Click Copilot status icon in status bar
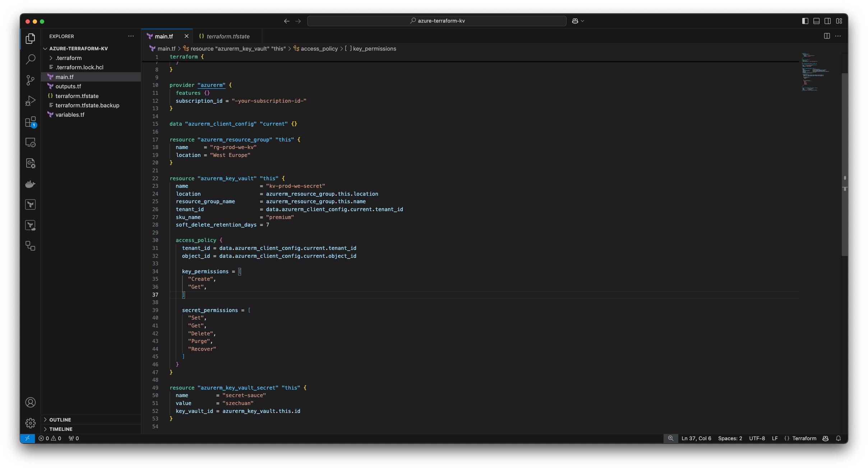This screenshot has height=470, width=868. 826,438
